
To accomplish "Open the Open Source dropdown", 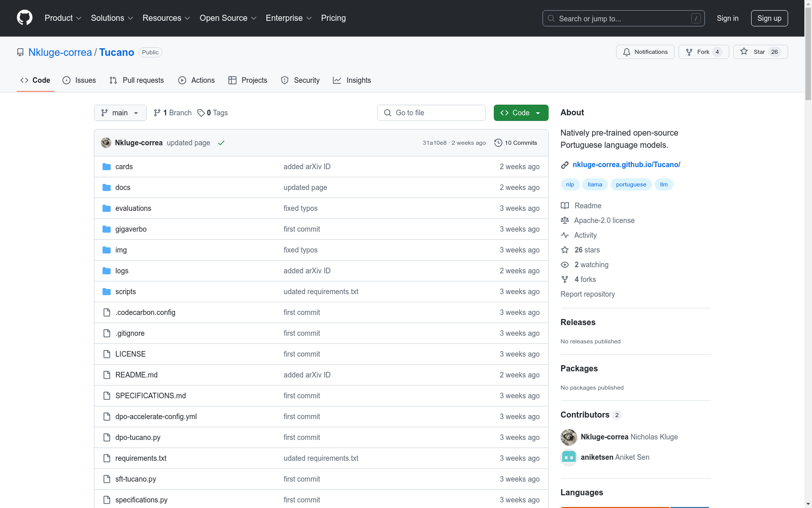I will tap(228, 18).
